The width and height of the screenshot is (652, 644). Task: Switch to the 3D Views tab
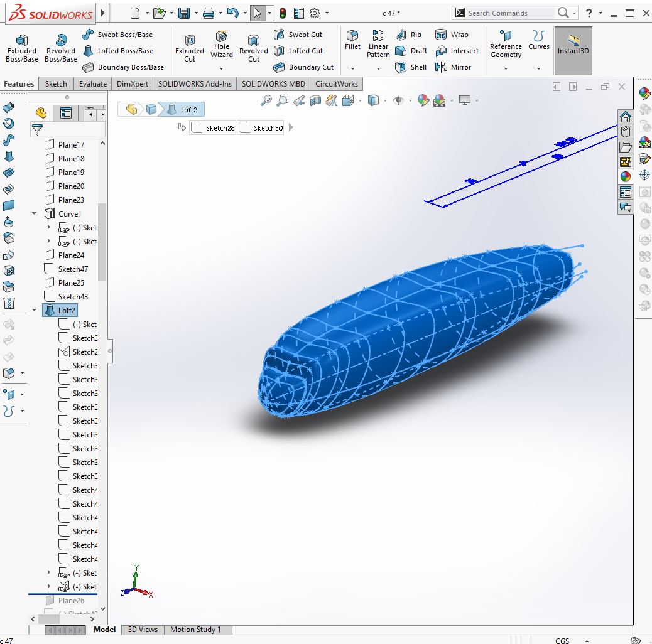pos(143,630)
